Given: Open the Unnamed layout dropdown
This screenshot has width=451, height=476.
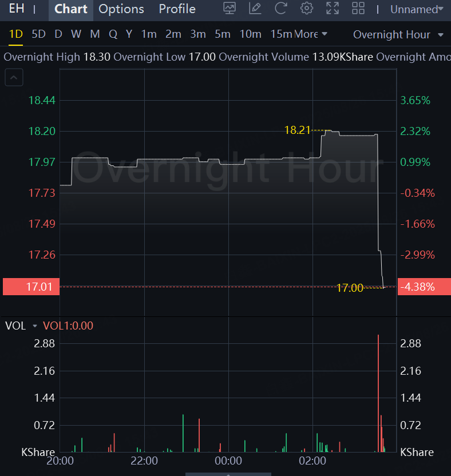Looking at the screenshot, I should coord(417,9).
